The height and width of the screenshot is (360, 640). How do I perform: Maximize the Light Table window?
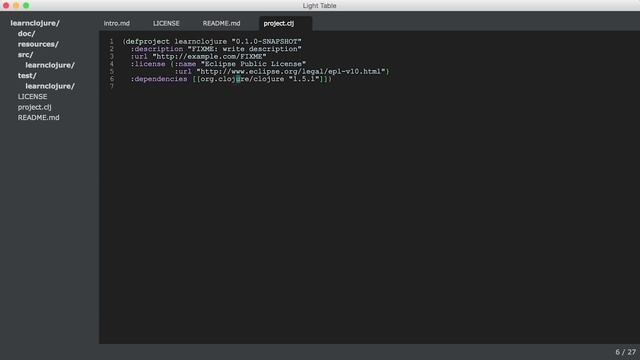[x=26, y=5]
